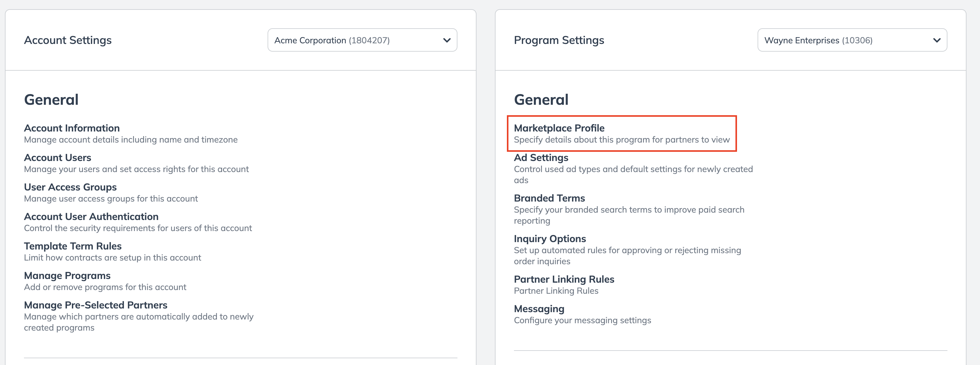Open Branded Terms settings

[549, 198]
